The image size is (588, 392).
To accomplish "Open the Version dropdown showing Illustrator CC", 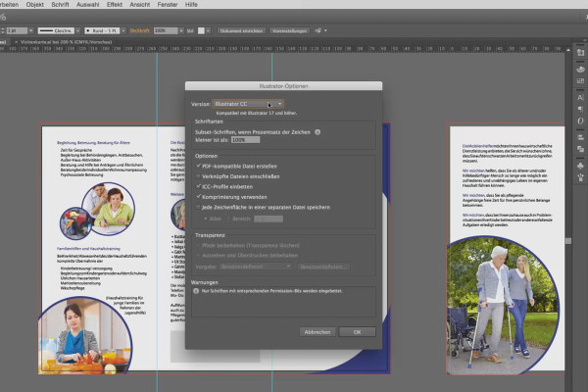I will point(248,104).
